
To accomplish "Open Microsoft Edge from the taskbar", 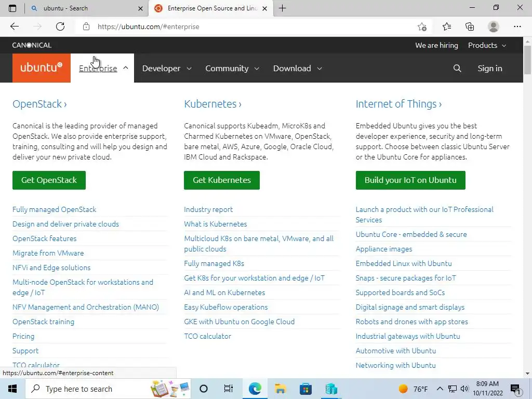I will (x=255, y=389).
